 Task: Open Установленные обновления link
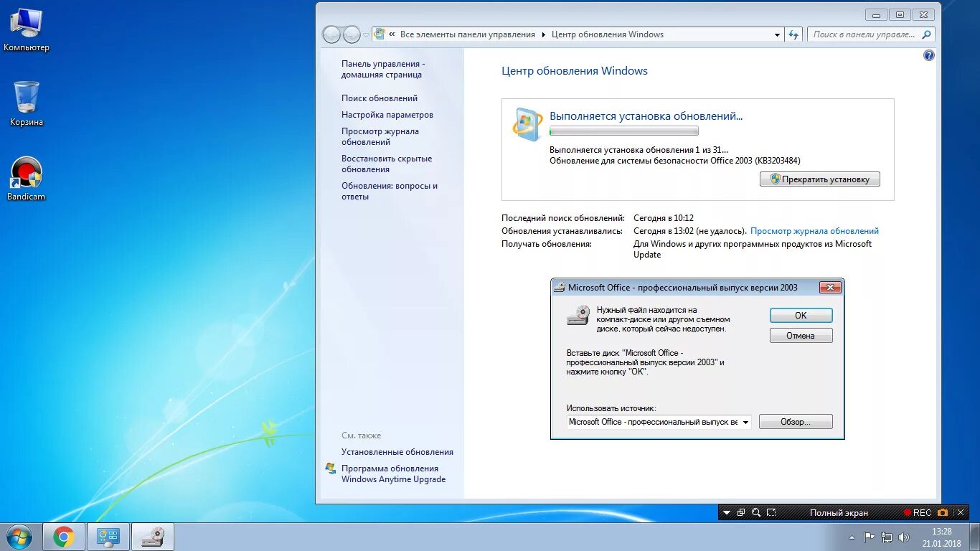pyautogui.click(x=397, y=452)
